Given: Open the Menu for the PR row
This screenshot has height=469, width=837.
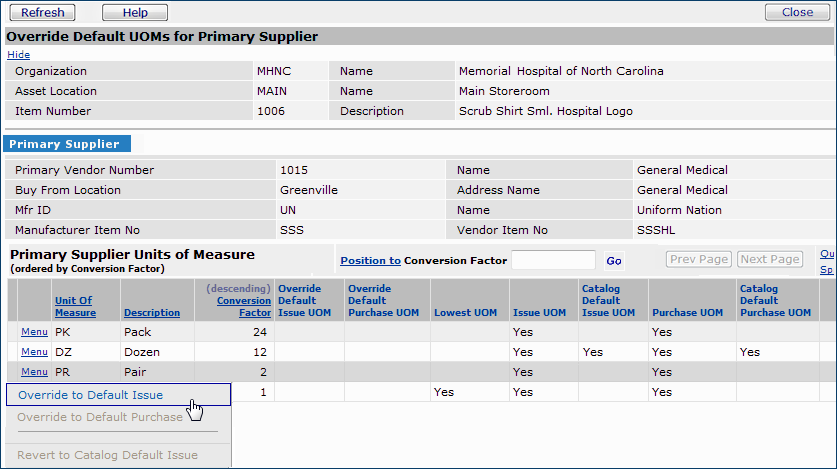Looking at the screenshot, I should [34, 372].
